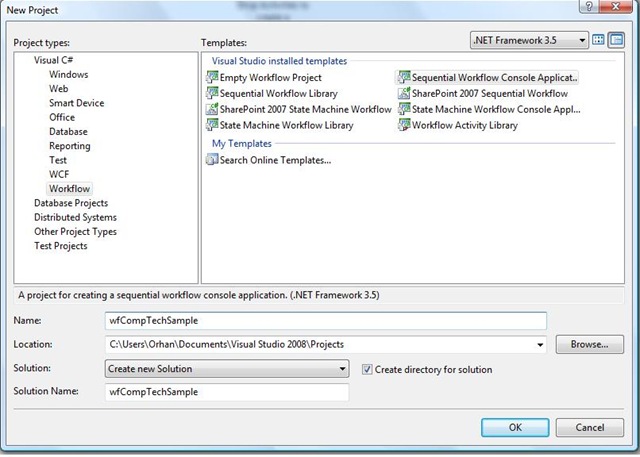Choose the Sequential Workflow Library icon
The image size is (640, 457).
[212, 93]
